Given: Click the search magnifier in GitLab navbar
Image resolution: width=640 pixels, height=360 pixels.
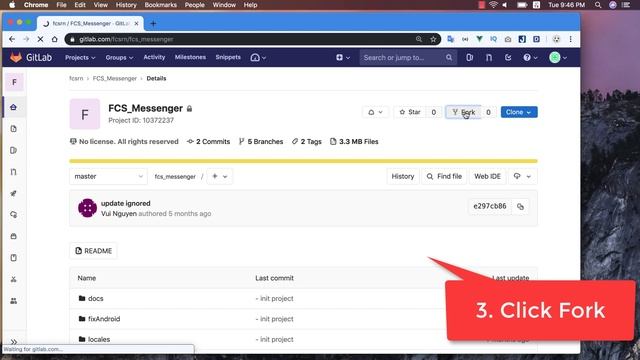Looking at the screenshot, I should 449,58.
